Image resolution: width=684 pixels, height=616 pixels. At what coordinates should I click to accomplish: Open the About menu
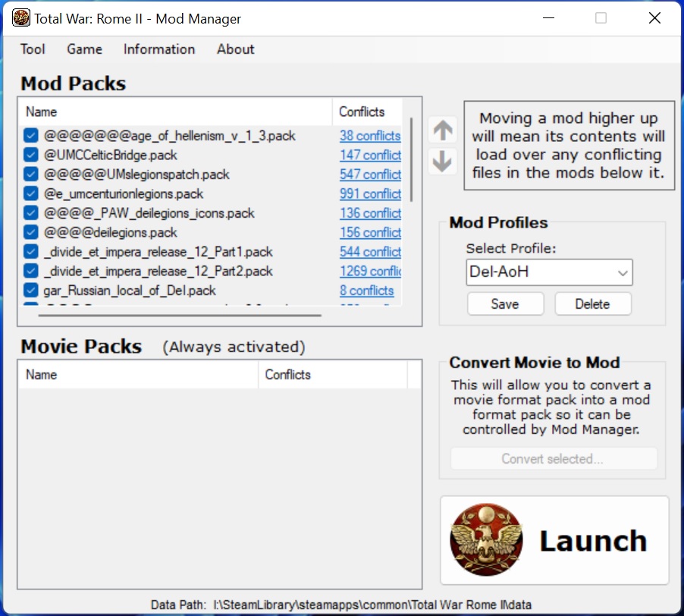[x=236, y=49]
